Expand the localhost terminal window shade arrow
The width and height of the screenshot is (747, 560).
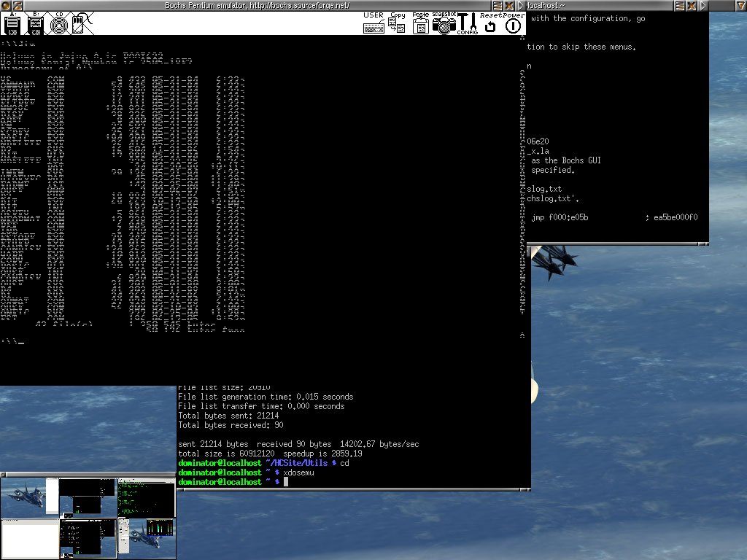(703, 5)
